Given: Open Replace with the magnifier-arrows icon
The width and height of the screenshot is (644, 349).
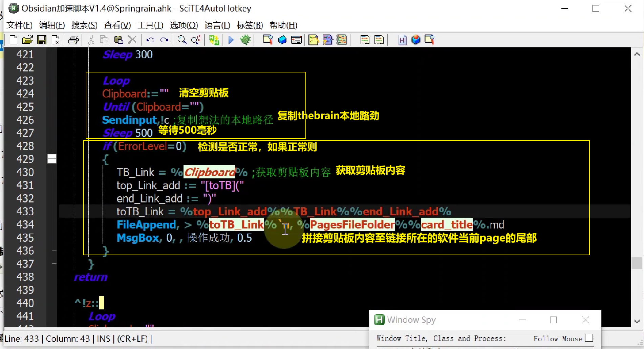Looking at the screenshot, I should 196,40.
